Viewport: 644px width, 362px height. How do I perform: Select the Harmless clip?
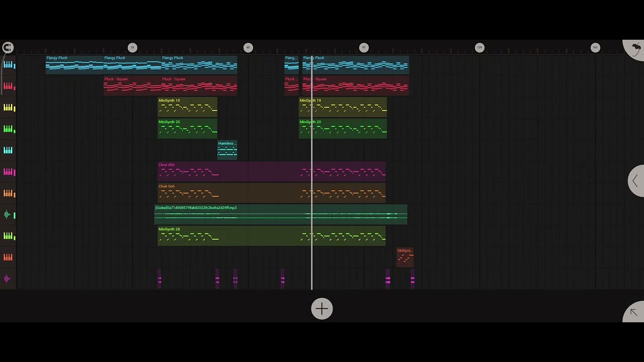point(227,150)
